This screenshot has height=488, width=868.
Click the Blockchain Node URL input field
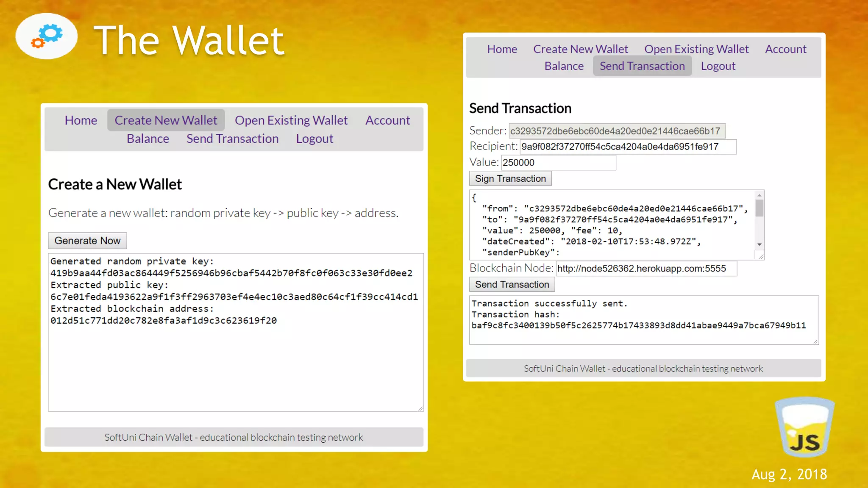click(x=646, y=269)
